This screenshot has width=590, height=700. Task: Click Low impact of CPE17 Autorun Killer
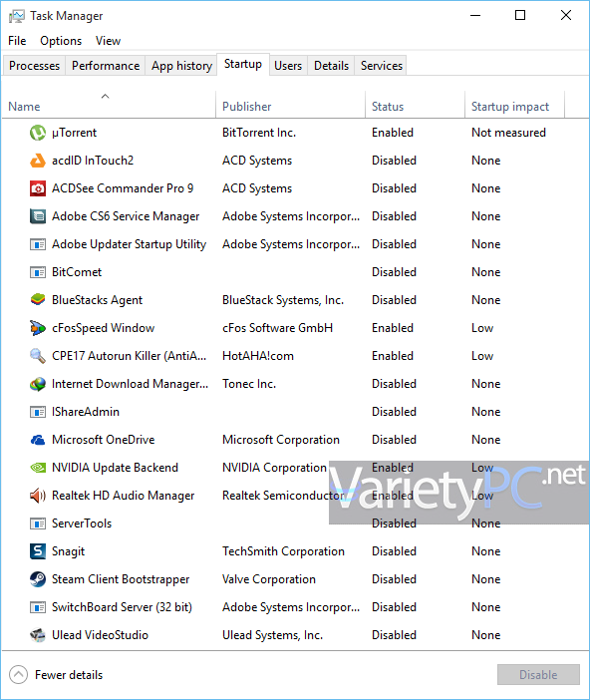click(482, 356)
